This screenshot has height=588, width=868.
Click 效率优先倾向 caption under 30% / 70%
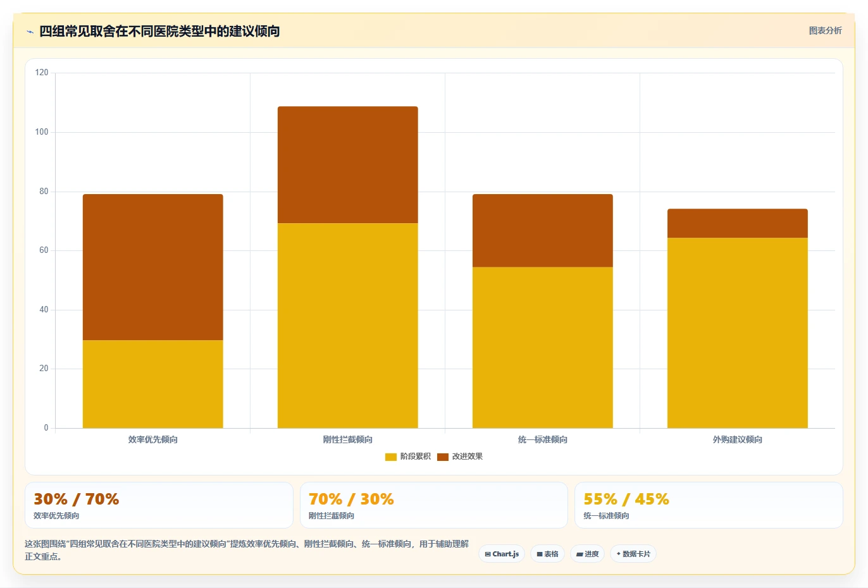[x=56, y=516]
